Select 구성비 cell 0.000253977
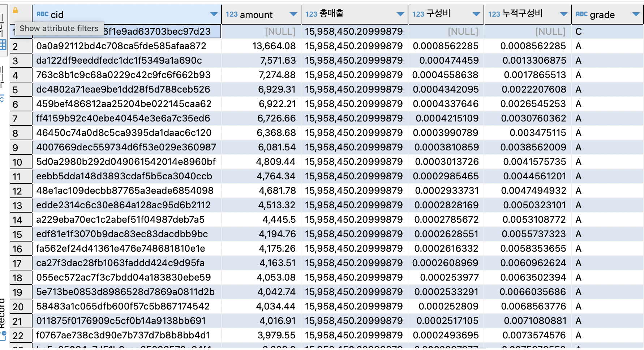Image resolution: width=644 pixels, height=350 pixels. coord(446,277)
